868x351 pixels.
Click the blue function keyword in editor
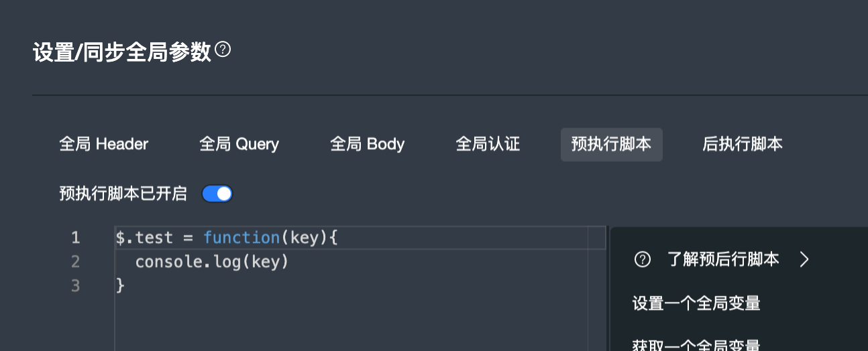pyautogui.click(x=241, y=238)
